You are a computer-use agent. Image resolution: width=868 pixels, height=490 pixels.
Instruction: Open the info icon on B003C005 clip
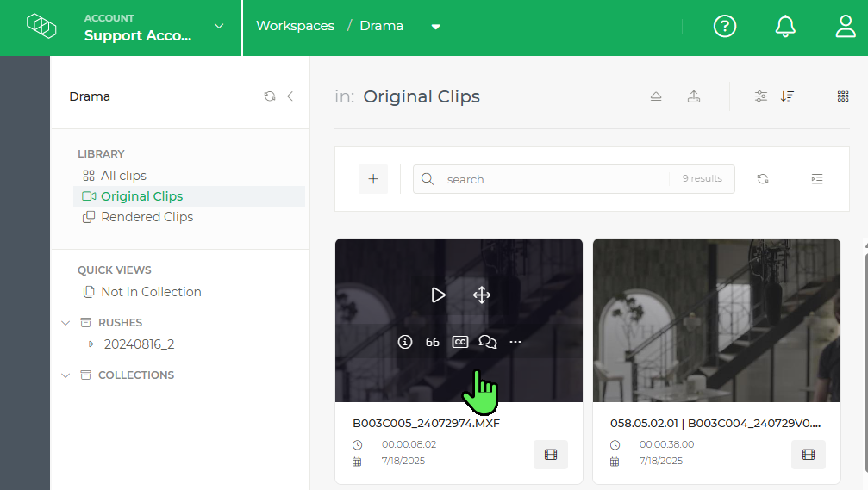pyautogui.click(x=405, y=343)
